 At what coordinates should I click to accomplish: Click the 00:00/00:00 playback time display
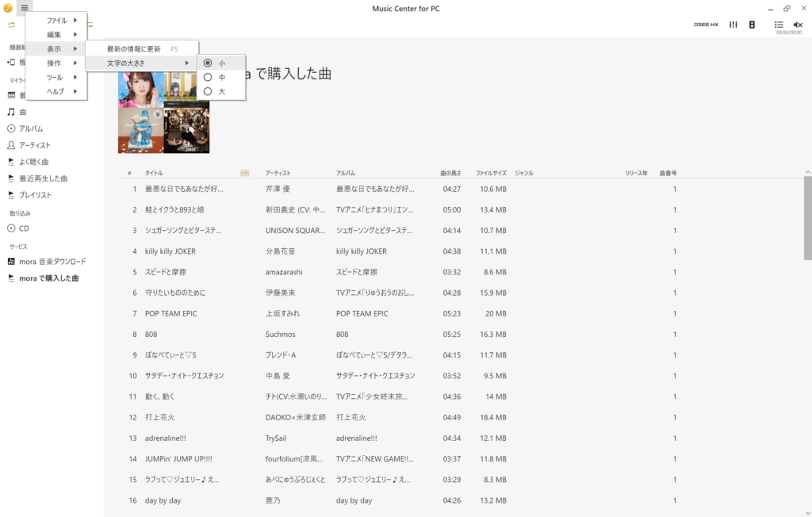click(x=789, y=33)
